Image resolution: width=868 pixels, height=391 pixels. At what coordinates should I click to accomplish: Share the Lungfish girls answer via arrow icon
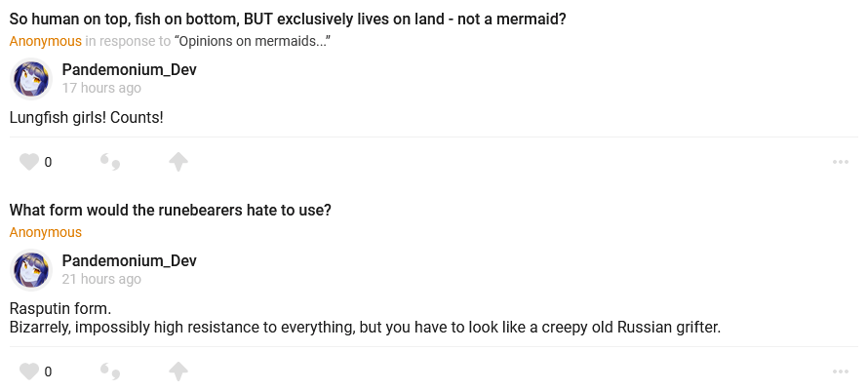coord(178,162)
